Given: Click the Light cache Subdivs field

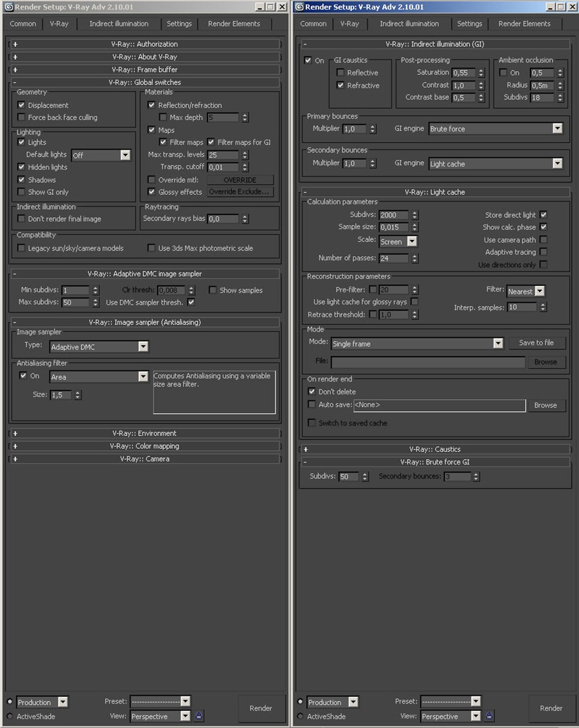Looking at the screenshot, I should click(394, 215).
